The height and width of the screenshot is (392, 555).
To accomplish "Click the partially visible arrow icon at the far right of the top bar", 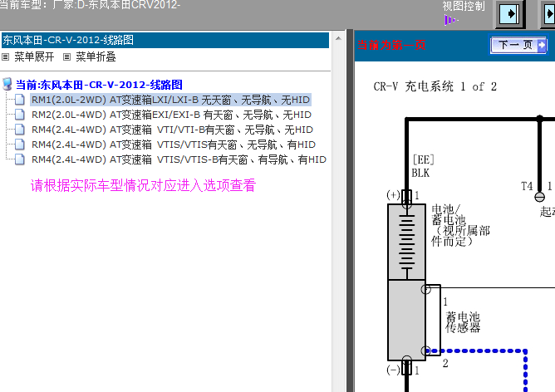I will coord(549,14).
